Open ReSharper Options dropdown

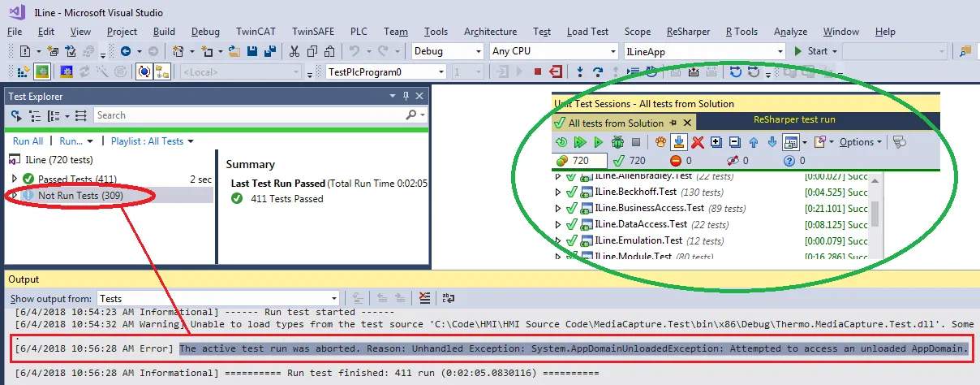point(861,142)
